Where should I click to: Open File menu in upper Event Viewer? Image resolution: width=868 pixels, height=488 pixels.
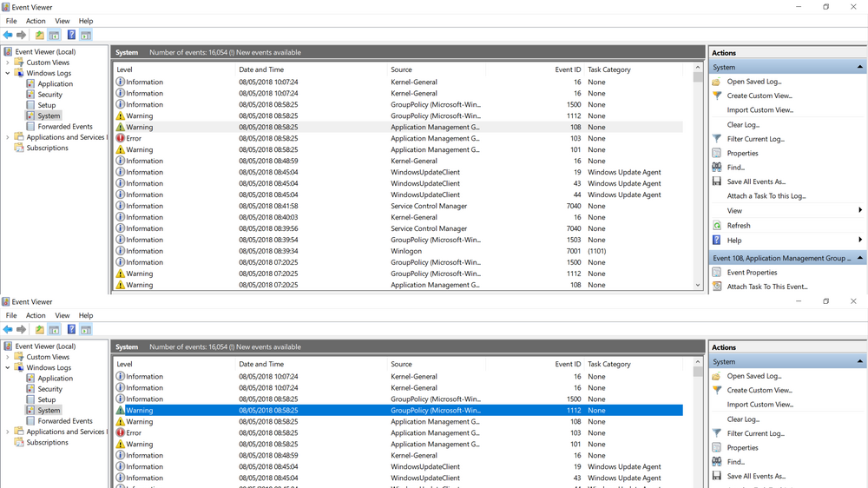pyautogui.click(x=11, y=21)
